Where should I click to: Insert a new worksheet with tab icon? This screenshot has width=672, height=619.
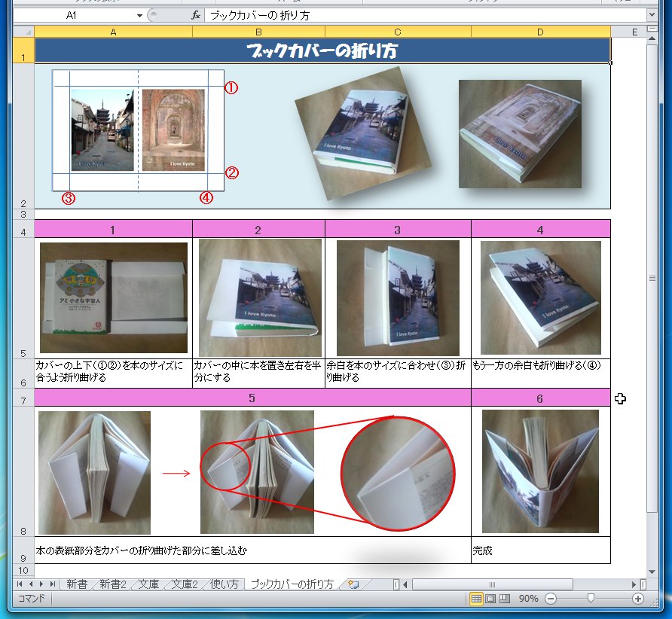click(353, 584)
